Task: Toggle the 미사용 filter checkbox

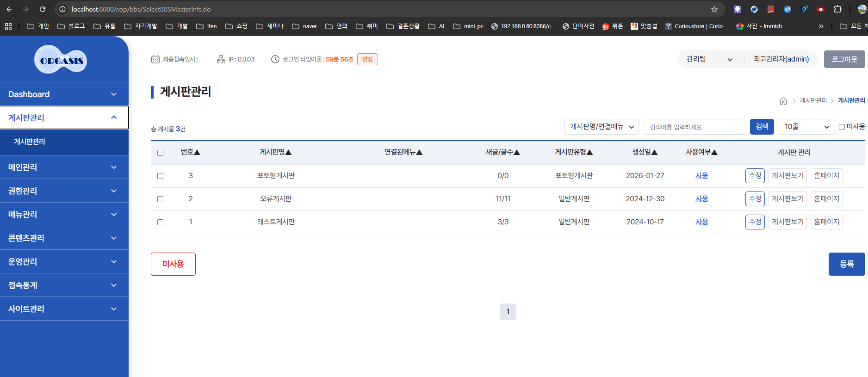Action: (842, 127)
